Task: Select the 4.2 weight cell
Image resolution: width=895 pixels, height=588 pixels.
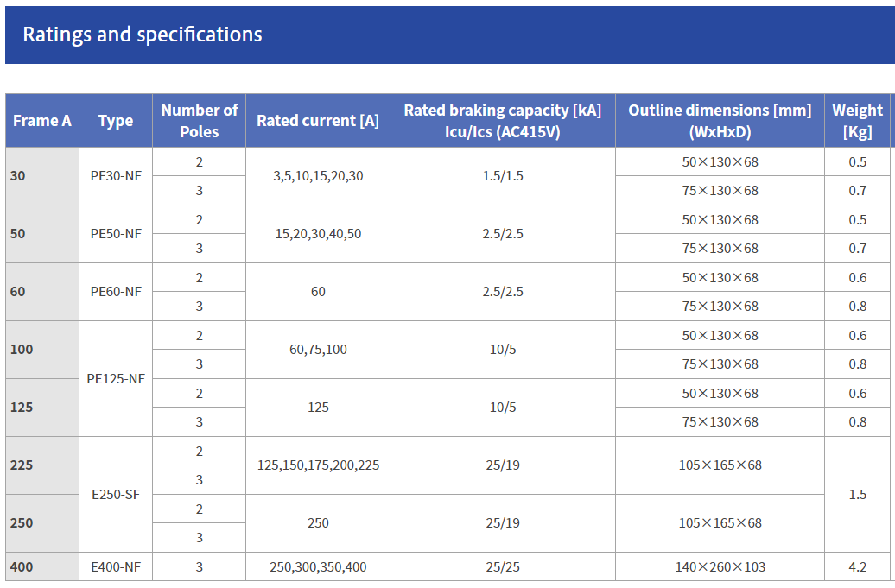Action: pos(857,567)
